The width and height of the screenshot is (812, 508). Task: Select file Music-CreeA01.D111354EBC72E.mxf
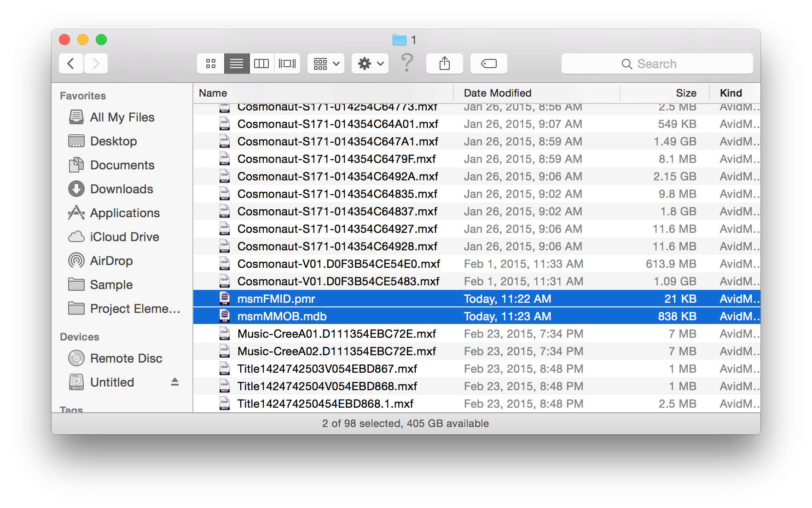[477, 334]
